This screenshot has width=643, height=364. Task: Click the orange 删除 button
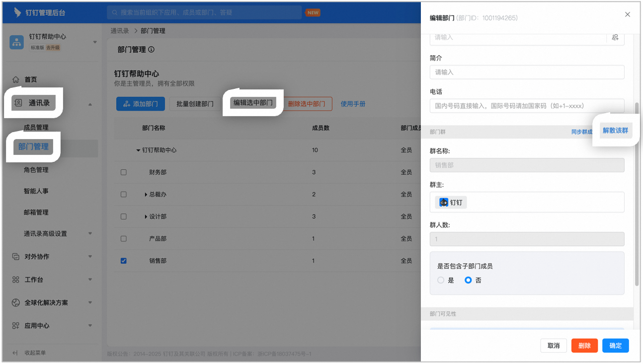point(584,346)
